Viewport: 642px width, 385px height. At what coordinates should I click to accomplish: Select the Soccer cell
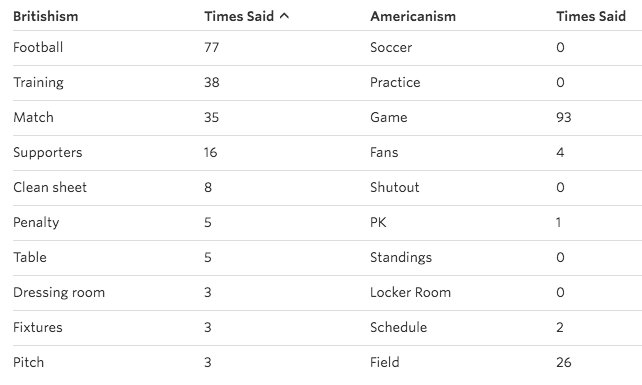(391, 48)
